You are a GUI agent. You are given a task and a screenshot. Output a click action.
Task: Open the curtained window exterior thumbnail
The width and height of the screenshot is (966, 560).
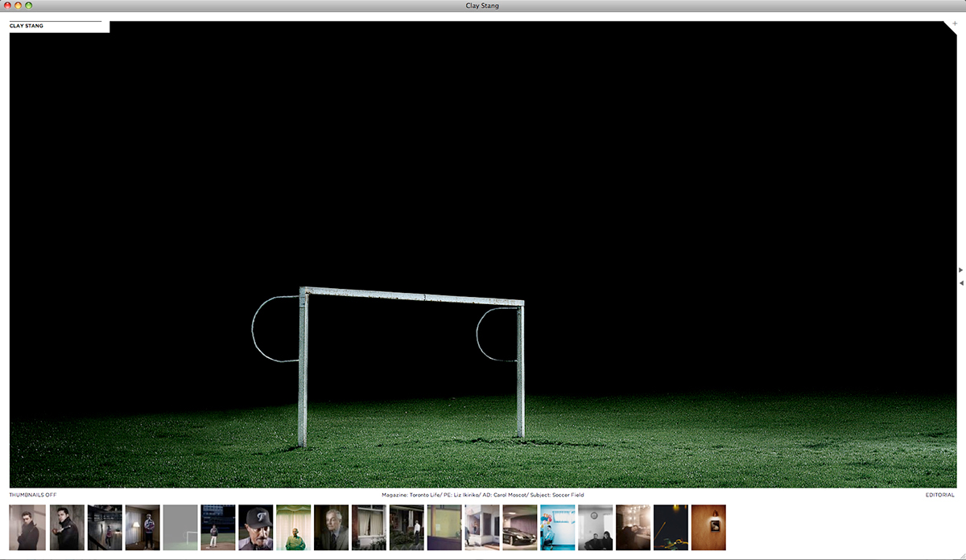369,528
